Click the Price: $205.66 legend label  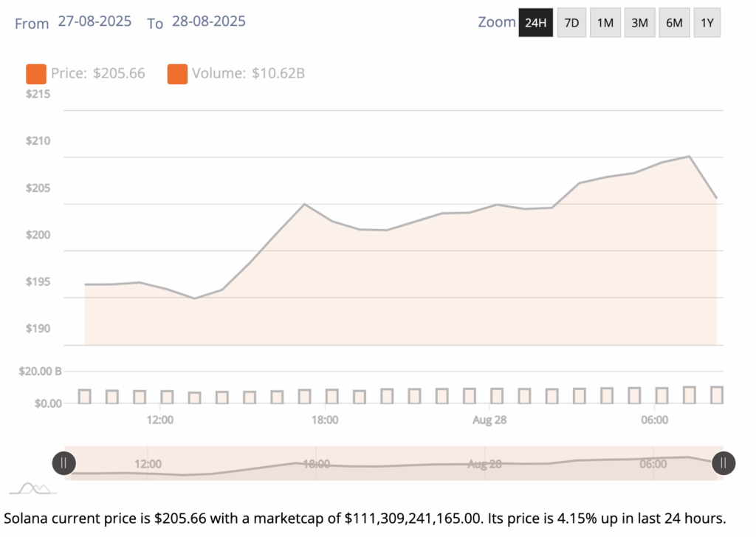(x=98, y=74)
